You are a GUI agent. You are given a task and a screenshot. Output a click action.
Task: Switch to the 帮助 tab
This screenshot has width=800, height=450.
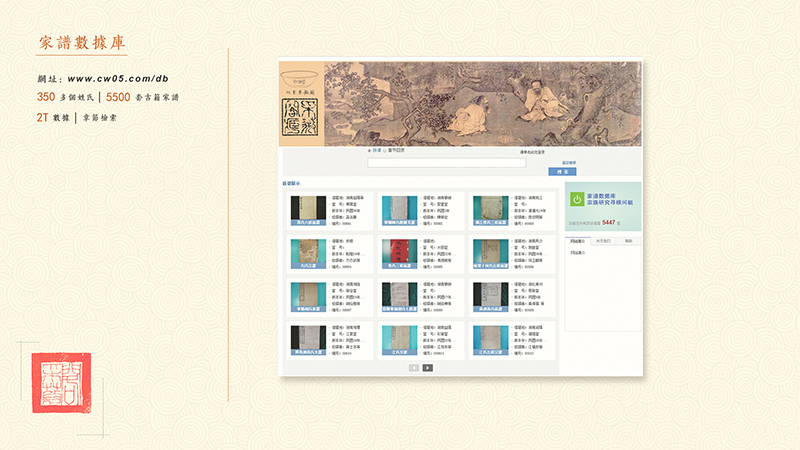628,241
